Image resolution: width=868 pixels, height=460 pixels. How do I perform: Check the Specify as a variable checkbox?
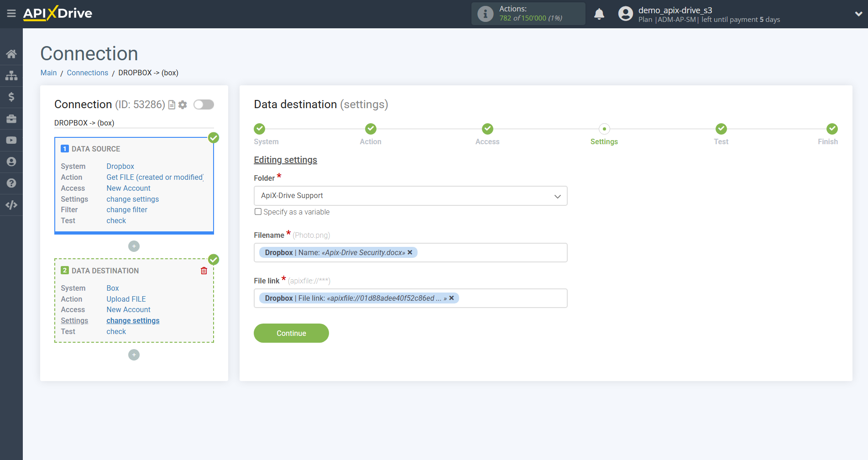point(258,212)
